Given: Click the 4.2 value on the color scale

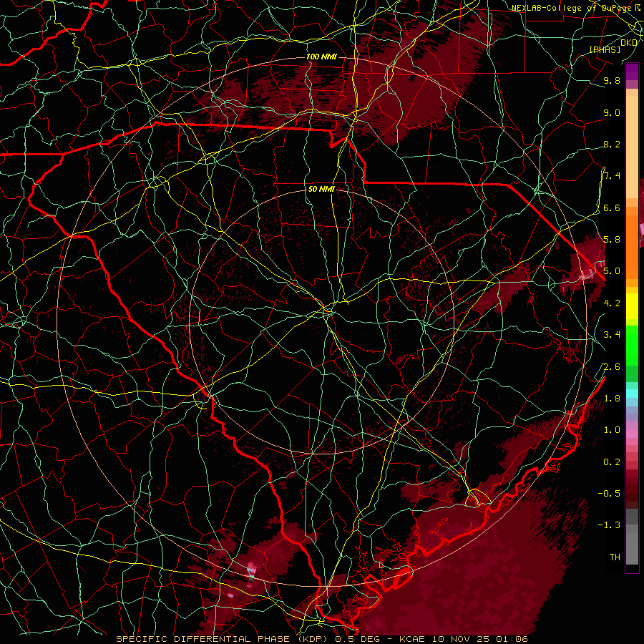Looking at the screenshot, I should coord(612,303).
